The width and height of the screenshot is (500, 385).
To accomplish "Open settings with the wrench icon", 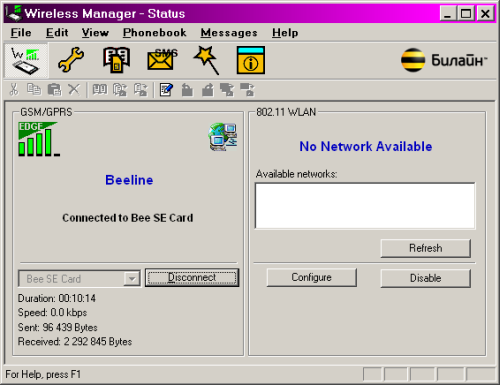I will (x=71, y=60).
